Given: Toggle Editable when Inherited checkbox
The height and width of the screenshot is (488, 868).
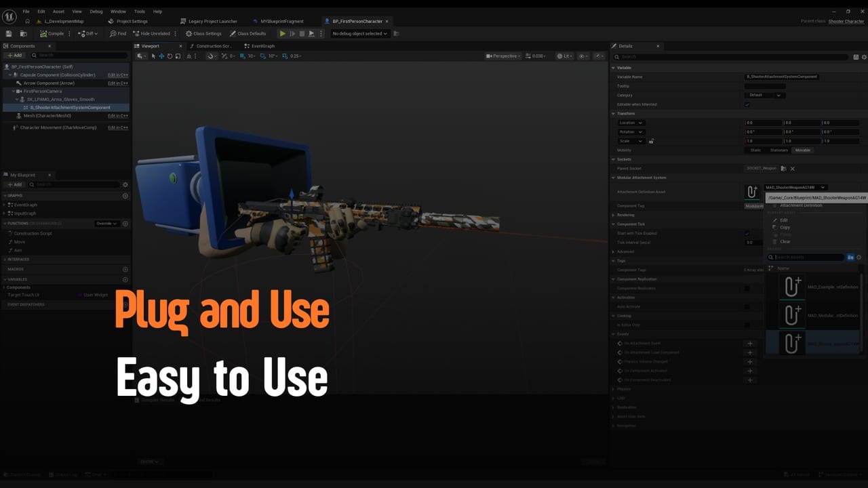Looking at the screenshot, I should [x=747, y=104].
